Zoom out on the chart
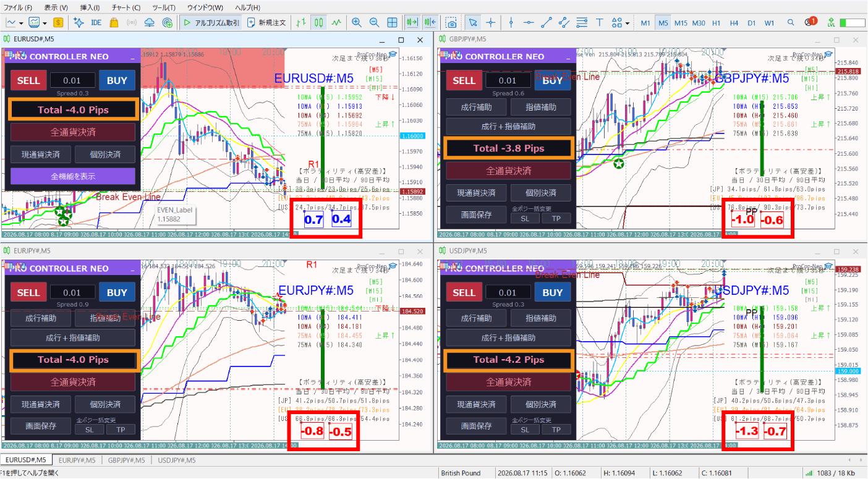The image size is (868, 479). click(x=374, y=22)
